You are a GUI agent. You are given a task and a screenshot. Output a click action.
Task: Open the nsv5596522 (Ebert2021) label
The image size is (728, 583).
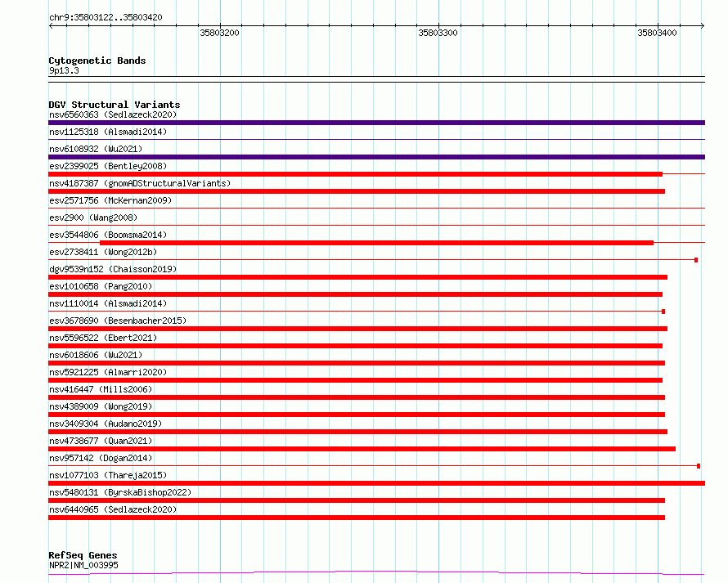pyautogui.click(x=103, y=338)
